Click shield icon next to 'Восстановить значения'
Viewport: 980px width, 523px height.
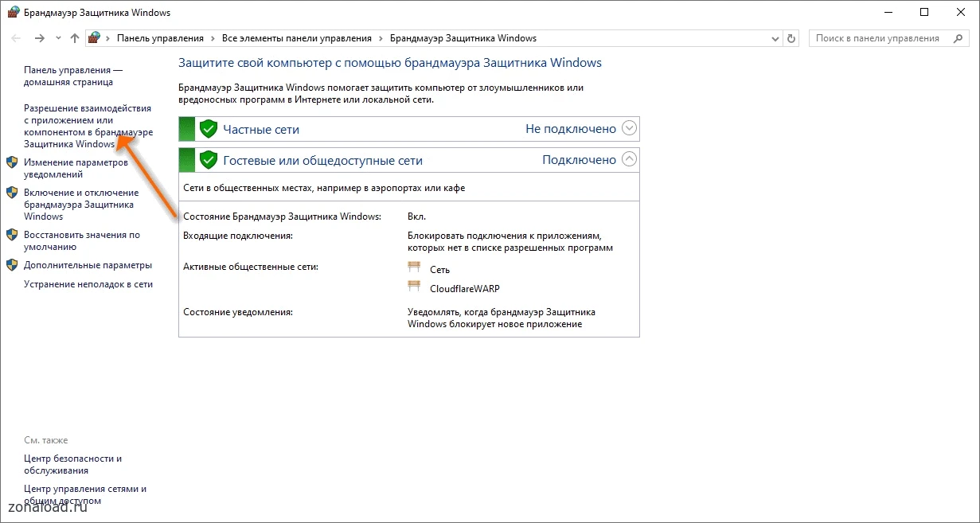tap(12, 235)
